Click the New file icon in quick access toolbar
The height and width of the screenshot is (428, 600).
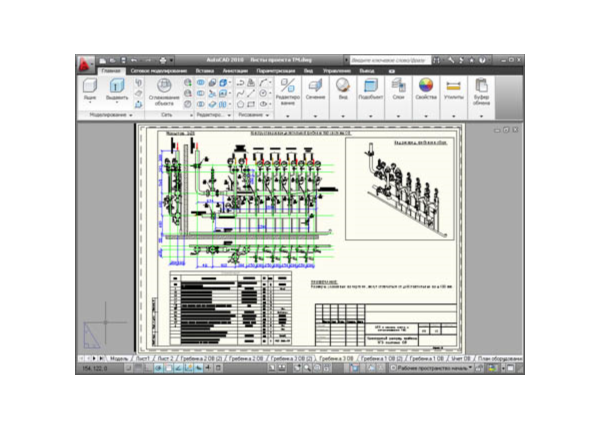point(103,60)
